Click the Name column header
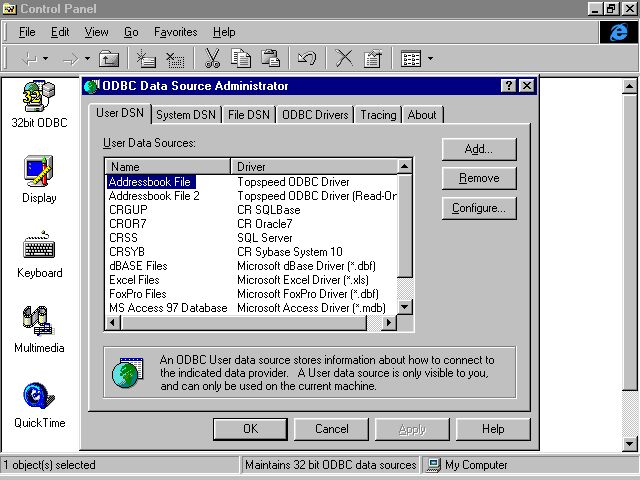 [168, 167]
